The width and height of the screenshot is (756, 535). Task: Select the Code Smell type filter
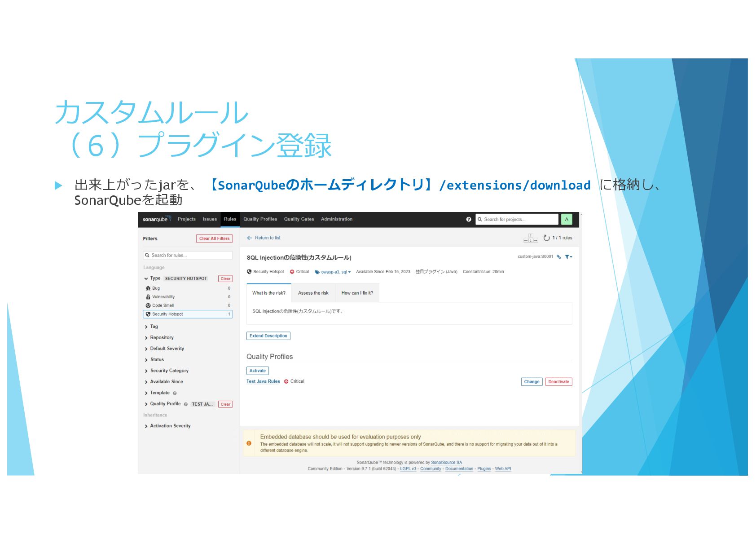(188, 305)
